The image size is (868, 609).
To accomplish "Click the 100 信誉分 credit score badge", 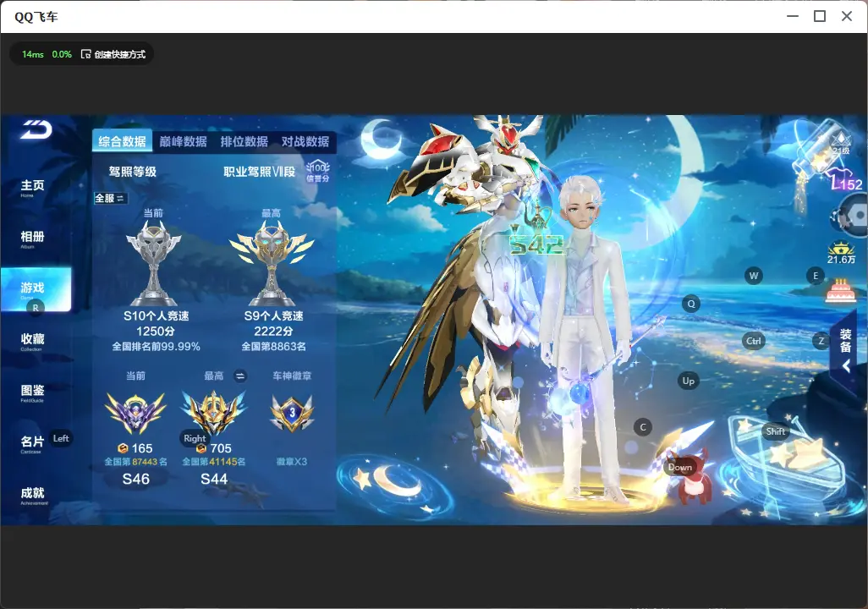I will click(318, 171).
